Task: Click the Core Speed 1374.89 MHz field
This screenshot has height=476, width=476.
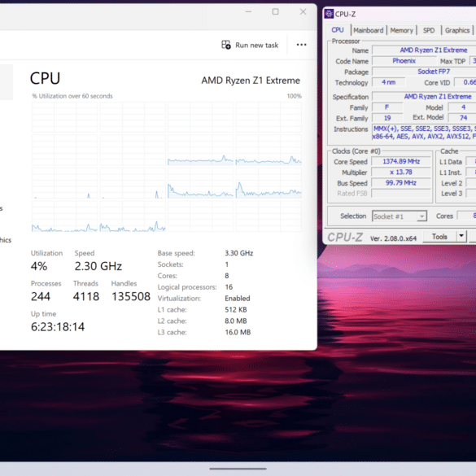Action: [x=401, y=161]
